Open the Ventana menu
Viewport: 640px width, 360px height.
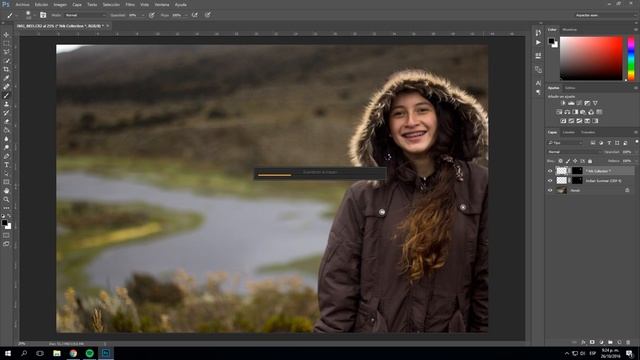(x=162, y=5)
